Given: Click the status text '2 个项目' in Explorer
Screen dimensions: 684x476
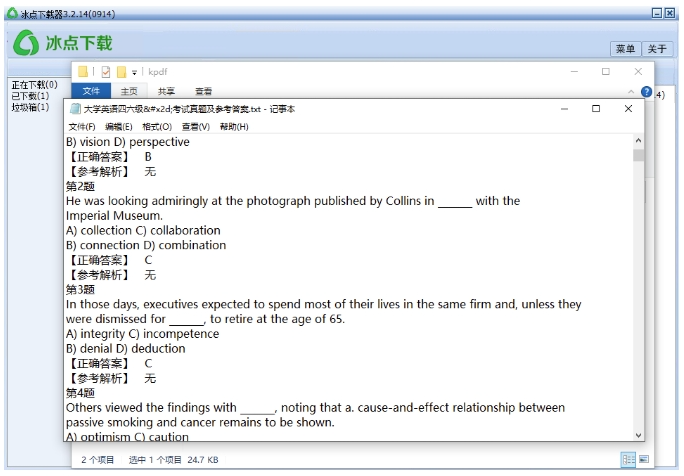Looking at the screenshot, I should coord(97,459).
